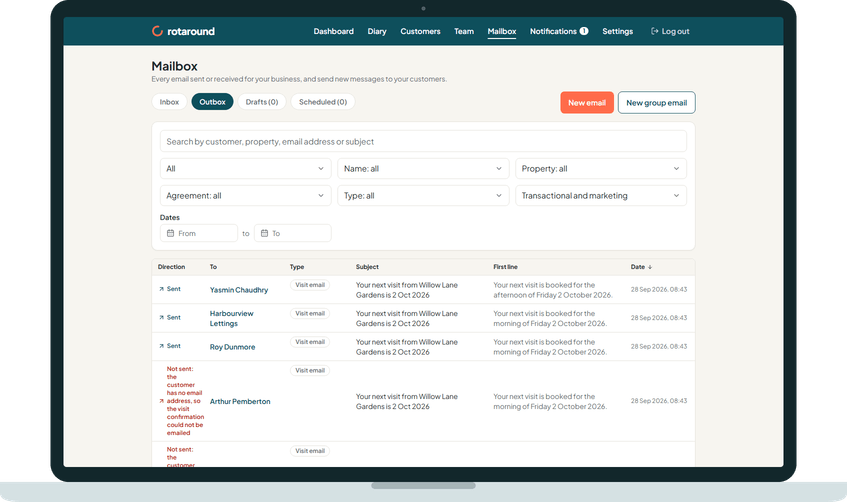Open the Diary menu item
Screen dimensions: 847x502
377,31
